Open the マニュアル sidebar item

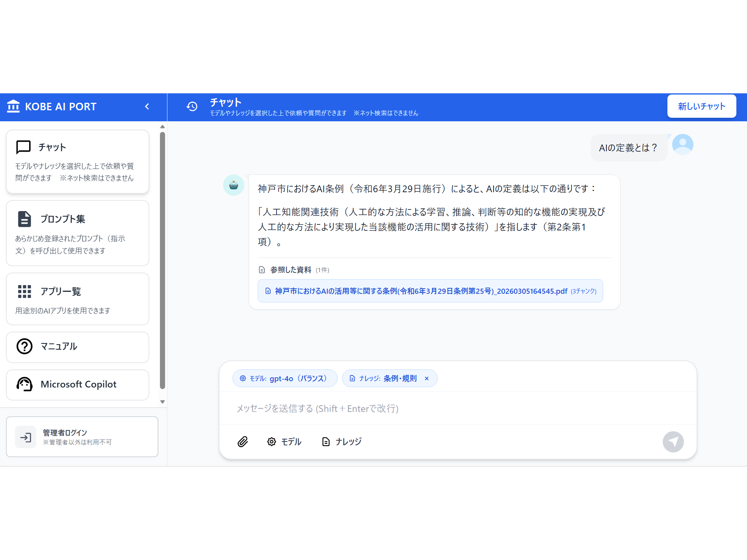78,347
